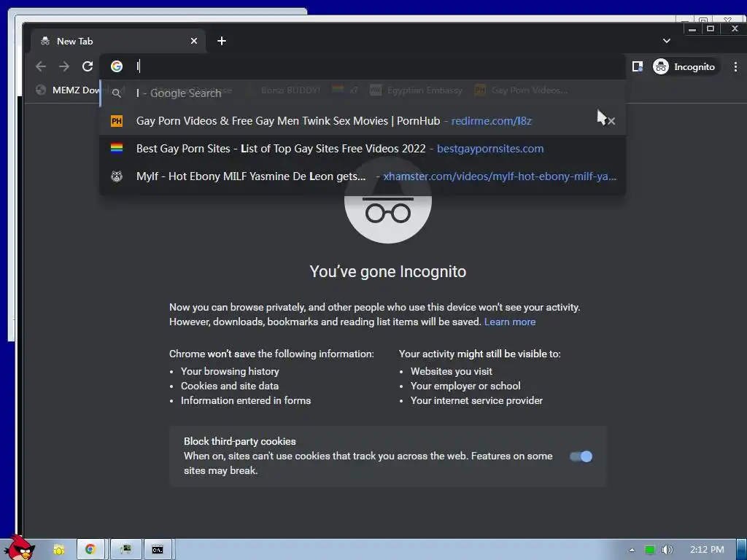Click 'Chrome won't save the following information' text
The height and width of the screenshot is (560, 747).
tap(271, 354)
